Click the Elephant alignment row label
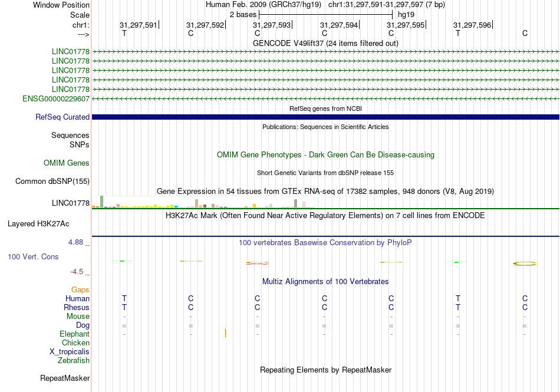This screenshot has width=560, height=392. coord(74,334)
